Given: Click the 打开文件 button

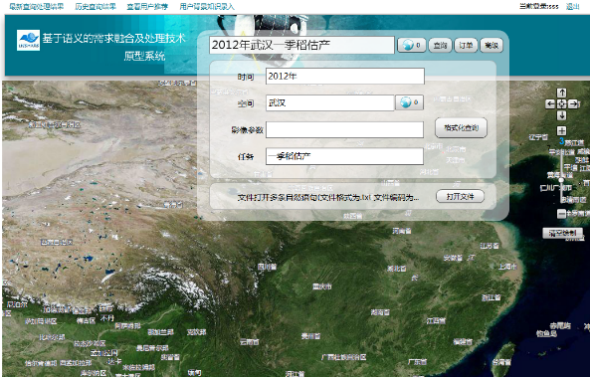Looking at the screenshot, I should [x=460, y=196].
